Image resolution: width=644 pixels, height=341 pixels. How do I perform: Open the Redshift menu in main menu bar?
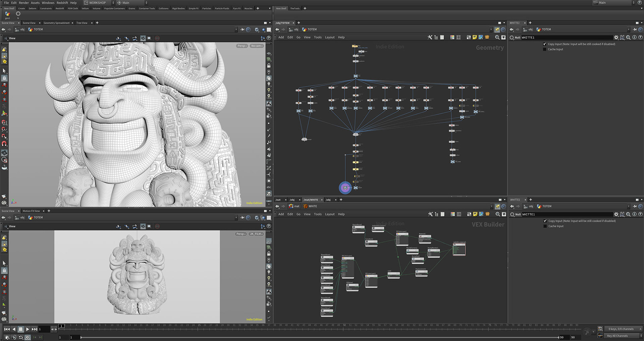coord(62,3)
